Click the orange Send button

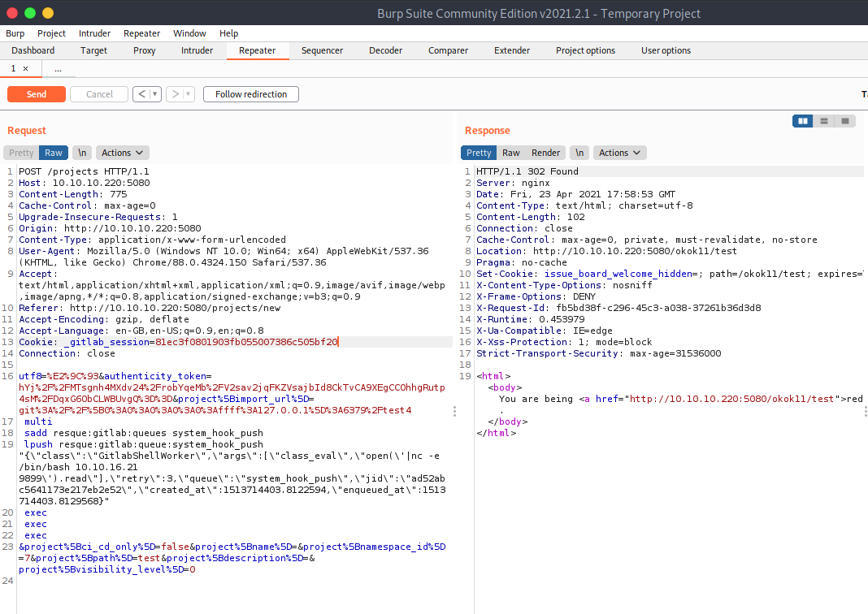tap(37, 94)
